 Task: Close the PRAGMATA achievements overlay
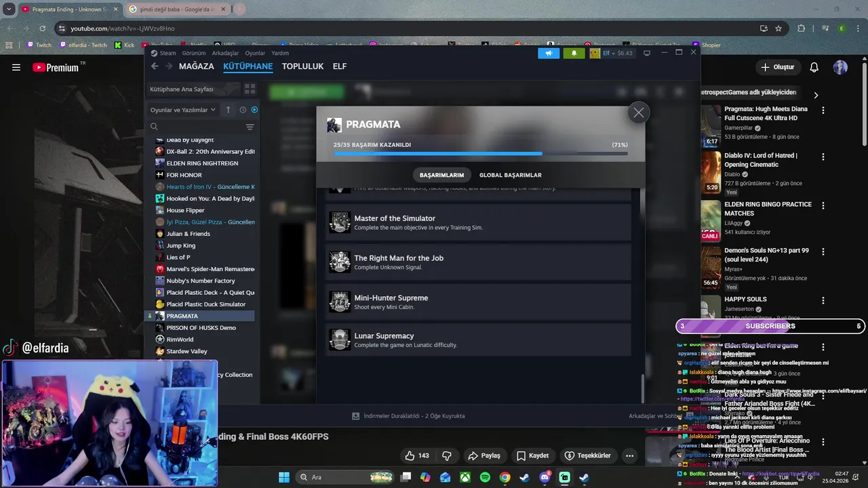(x=638, y=113)
